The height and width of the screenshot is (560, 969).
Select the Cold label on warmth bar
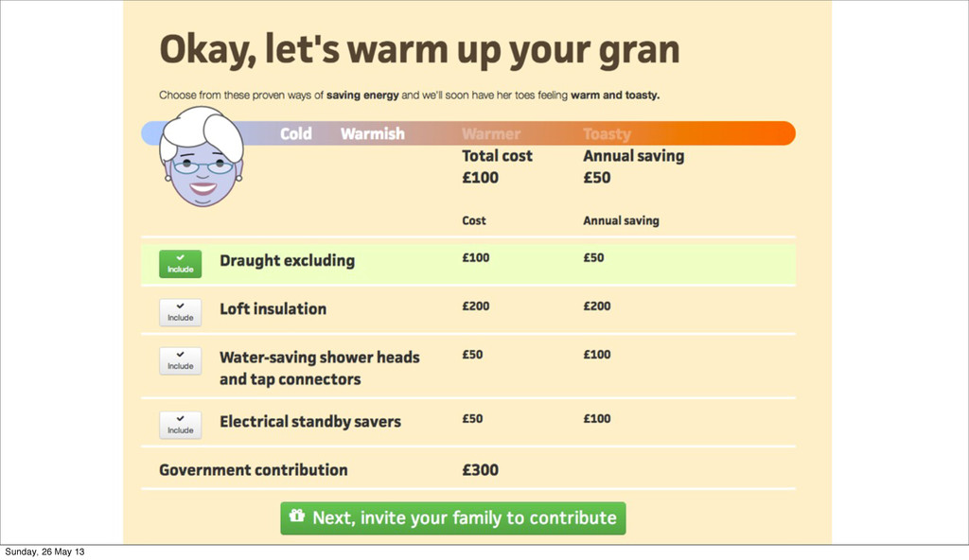click(296, 133)
